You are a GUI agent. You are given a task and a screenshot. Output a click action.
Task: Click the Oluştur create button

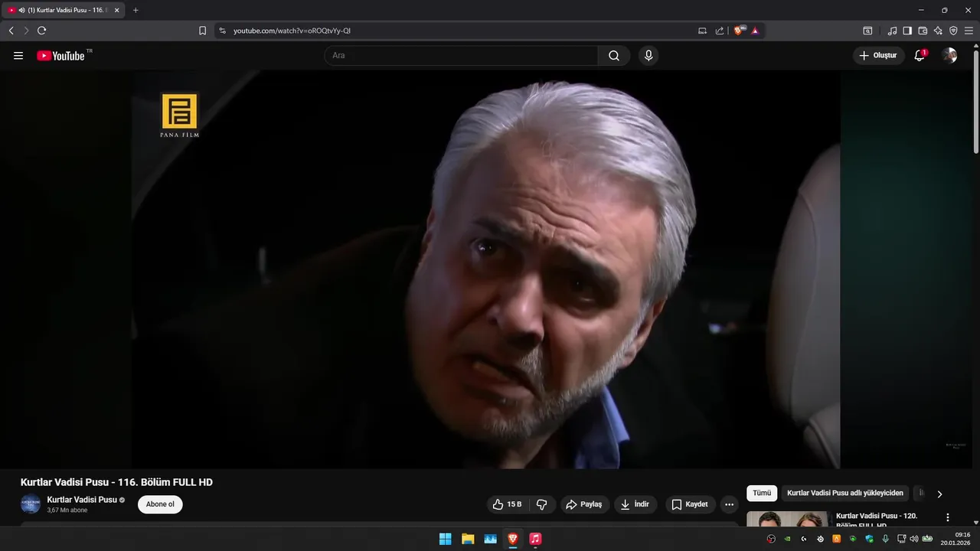click(x=878, y=56)
